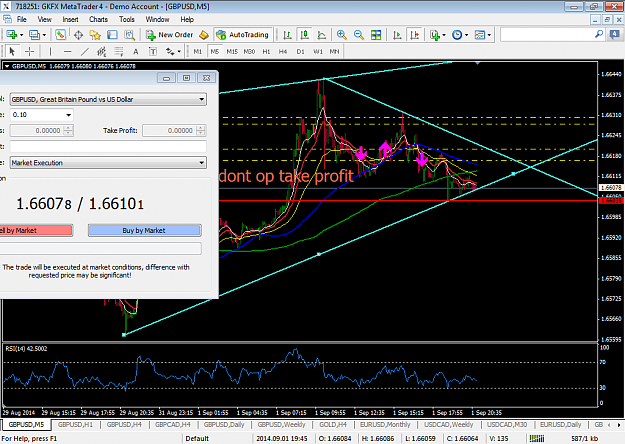Switch timeframe to H1
The width and height of the screenshot is (625, 444).
tap(266, 51)
